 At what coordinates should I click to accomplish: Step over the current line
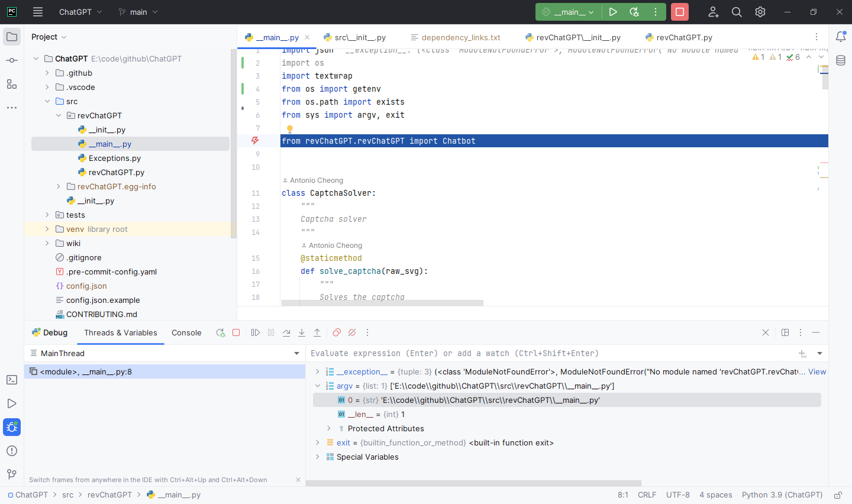pos(286,332)
